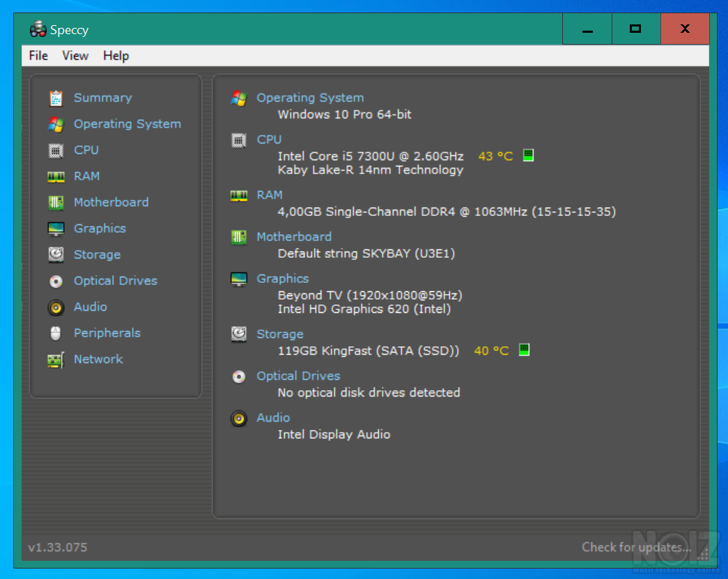Click the CPU chip icon in sidebar

coord(56,150)
